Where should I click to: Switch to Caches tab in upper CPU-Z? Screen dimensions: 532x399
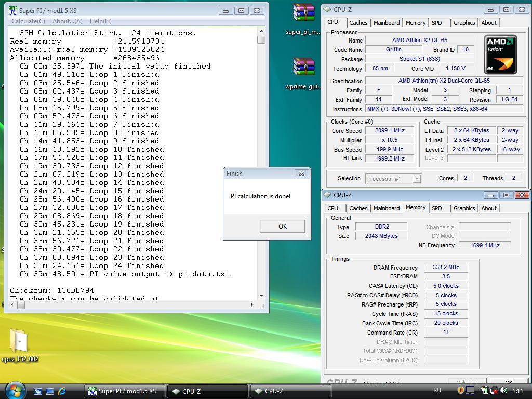[358, 23]
